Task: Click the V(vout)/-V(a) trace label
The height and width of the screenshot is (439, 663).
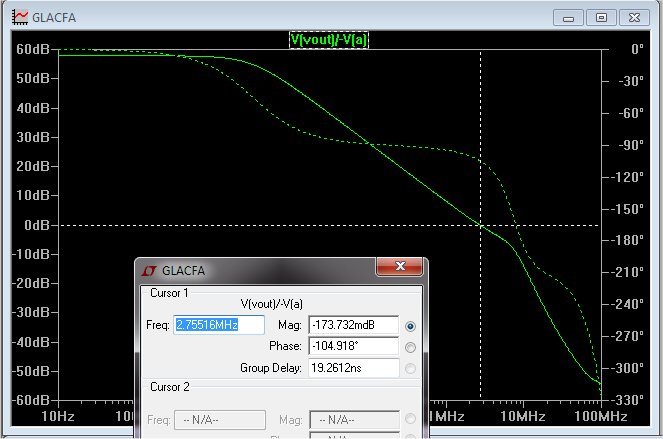Action: [329, 40]
